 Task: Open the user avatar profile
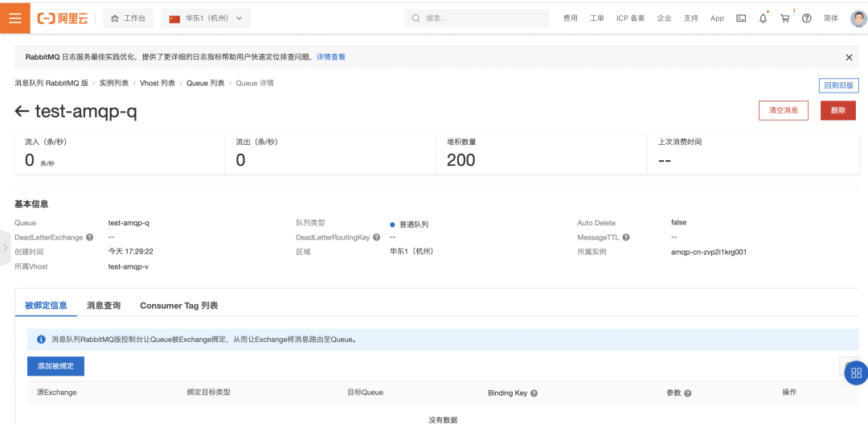(x=858, y=19)
